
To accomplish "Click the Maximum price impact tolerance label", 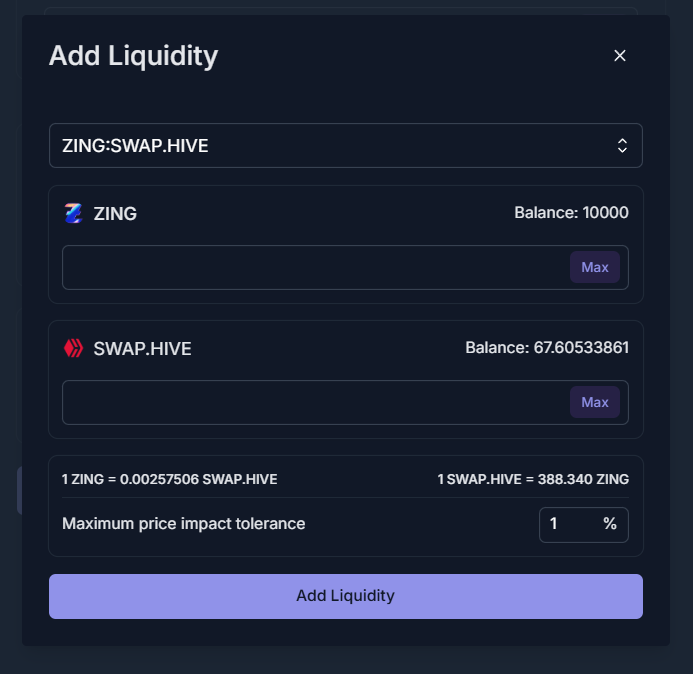I will tap(183, 524).
